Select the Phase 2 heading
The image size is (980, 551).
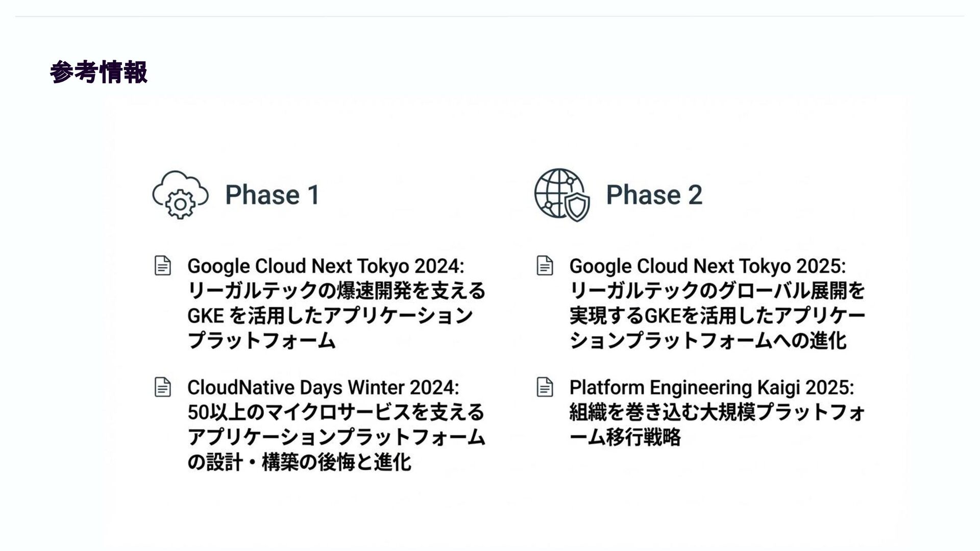coord(654,195)
